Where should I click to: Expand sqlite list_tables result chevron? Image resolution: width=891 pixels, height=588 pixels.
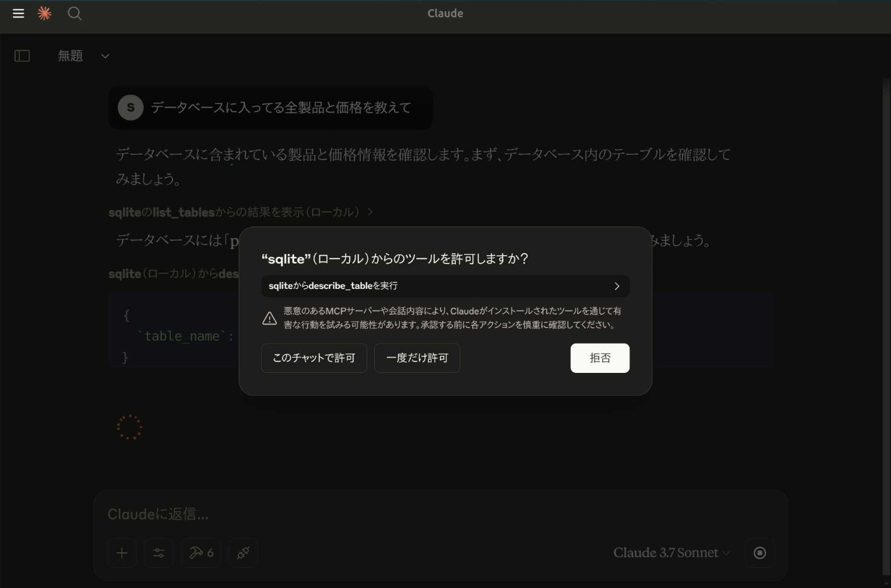(370, 212)
